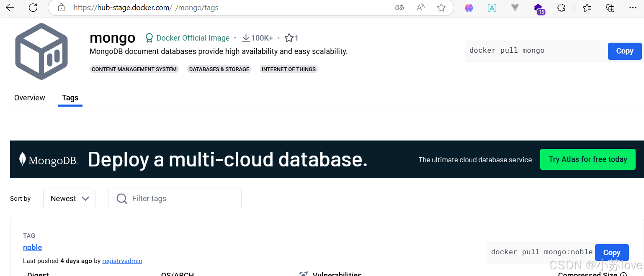644x276 pixels.
Task: Open the pink brain extension icon
Action: [469, 8]
